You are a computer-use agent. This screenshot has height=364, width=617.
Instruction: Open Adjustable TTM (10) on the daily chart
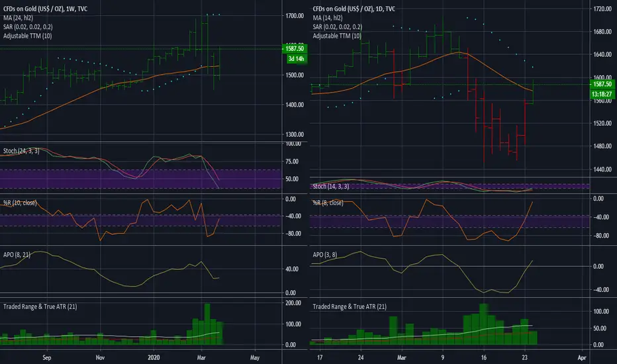click(337, 36)
